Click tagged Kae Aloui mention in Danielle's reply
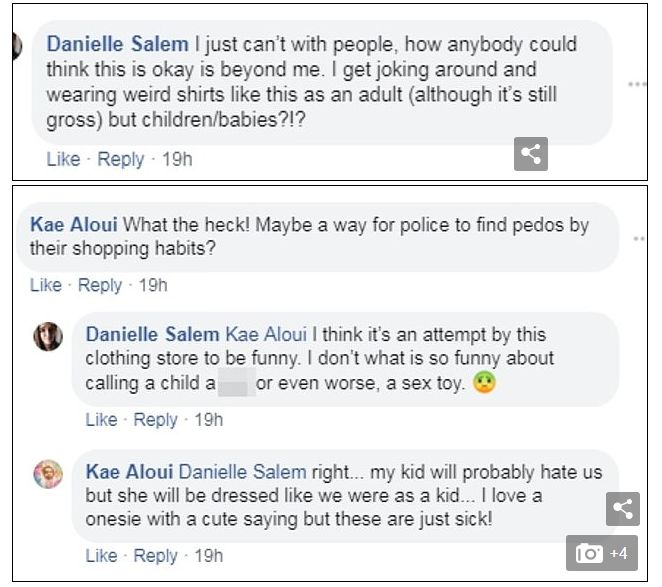 point(266,334)
